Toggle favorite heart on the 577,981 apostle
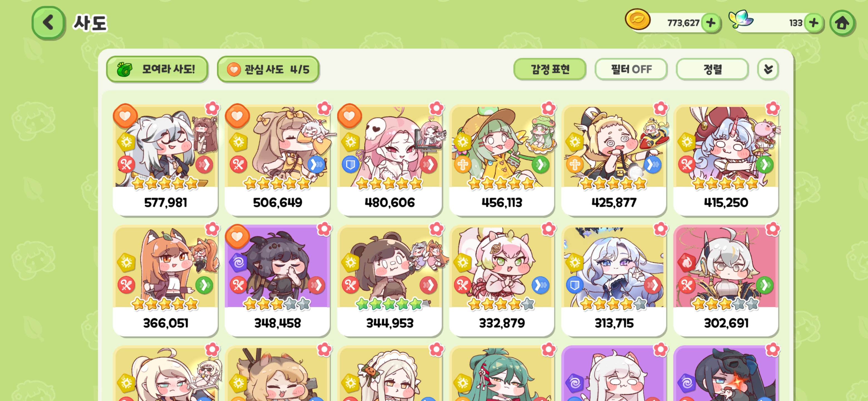The height and width of the screenshot is (401, 868). (x=125, y=116)
